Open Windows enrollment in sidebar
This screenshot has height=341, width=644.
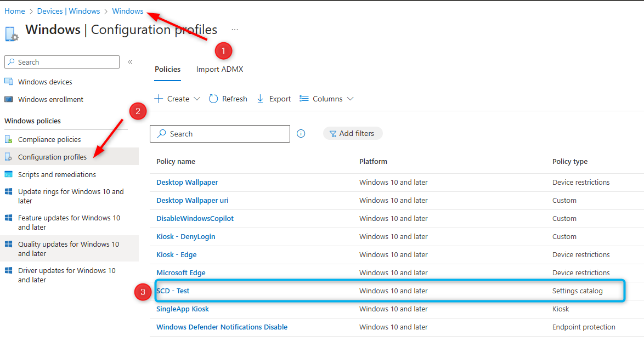[50, 99]
